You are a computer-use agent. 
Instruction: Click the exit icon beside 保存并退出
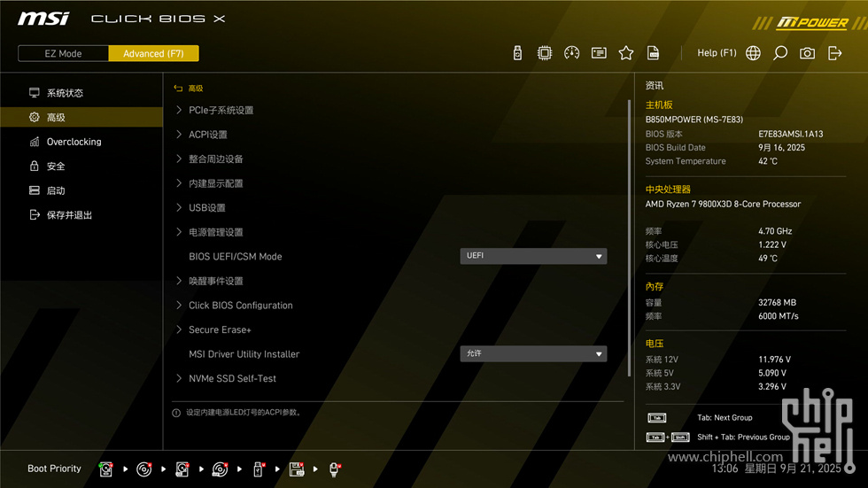[x=35, y=214]
